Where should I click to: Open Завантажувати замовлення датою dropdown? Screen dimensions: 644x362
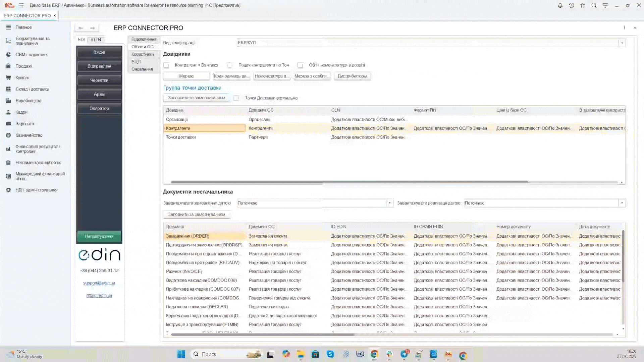pos(389,203)
